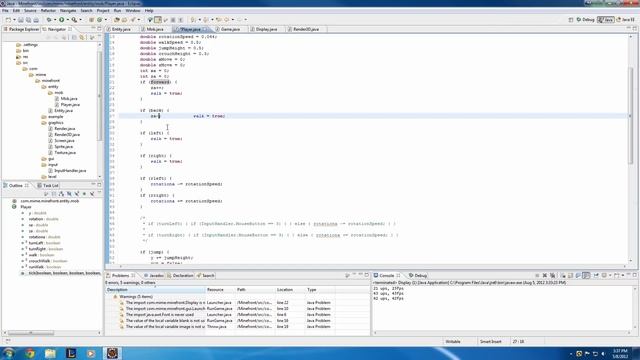Screen dimensions: 640x360
Task: Click the Open Type icon in the toolbar
Action: (x=116, y=20)
